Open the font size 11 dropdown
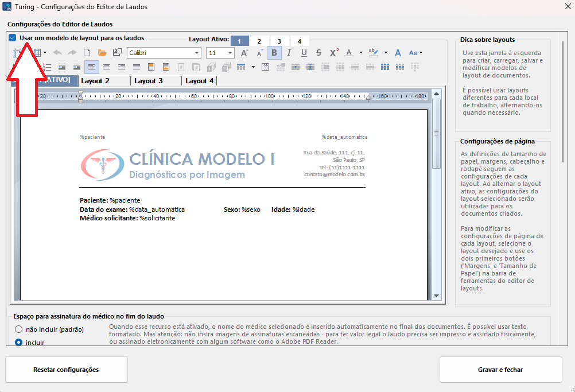The image size is (575, 392). click(231, 53)
